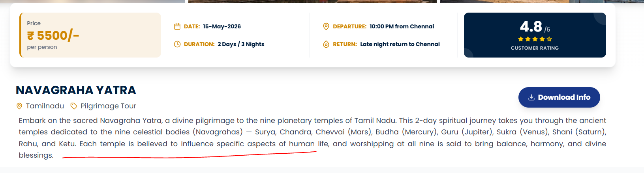Click the departure location pin icon
The image size is (644, 173).
point(326,26)
